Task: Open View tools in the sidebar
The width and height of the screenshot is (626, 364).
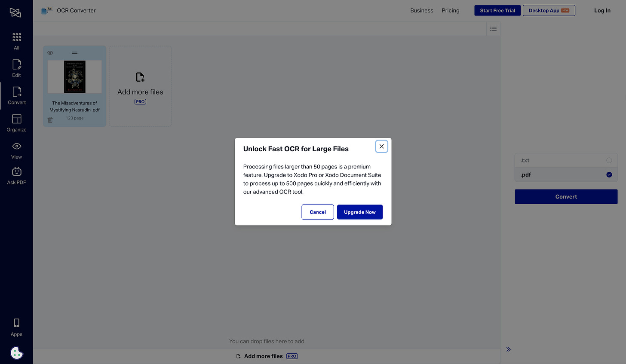Action: coord(16,150)
